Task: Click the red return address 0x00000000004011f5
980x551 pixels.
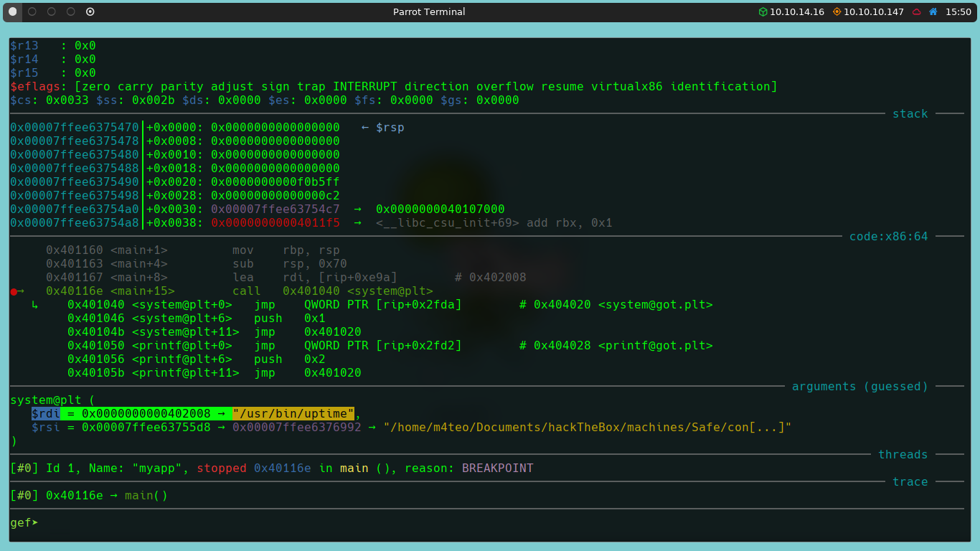Action: pos(275,222)
